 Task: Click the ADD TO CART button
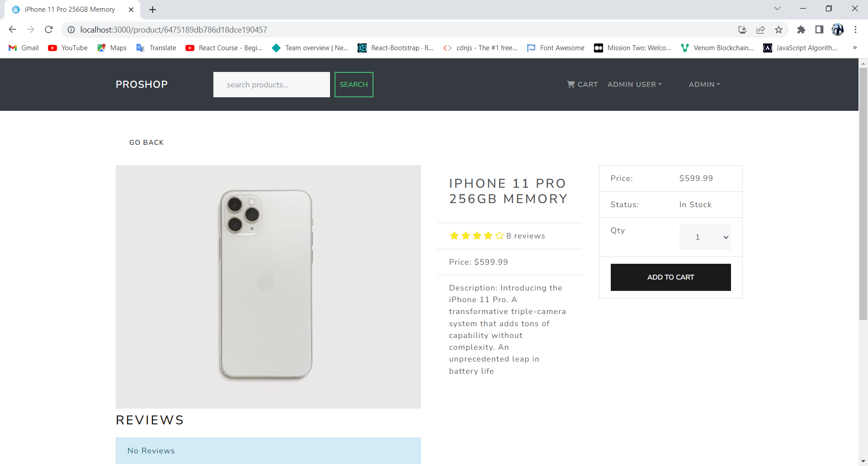pos(670,277)
